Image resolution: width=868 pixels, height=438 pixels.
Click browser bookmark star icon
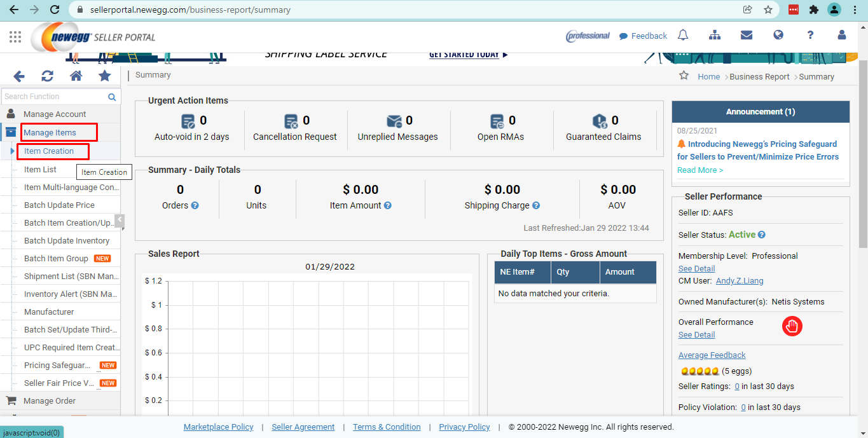pyautogui.click(x=768, y=10)
